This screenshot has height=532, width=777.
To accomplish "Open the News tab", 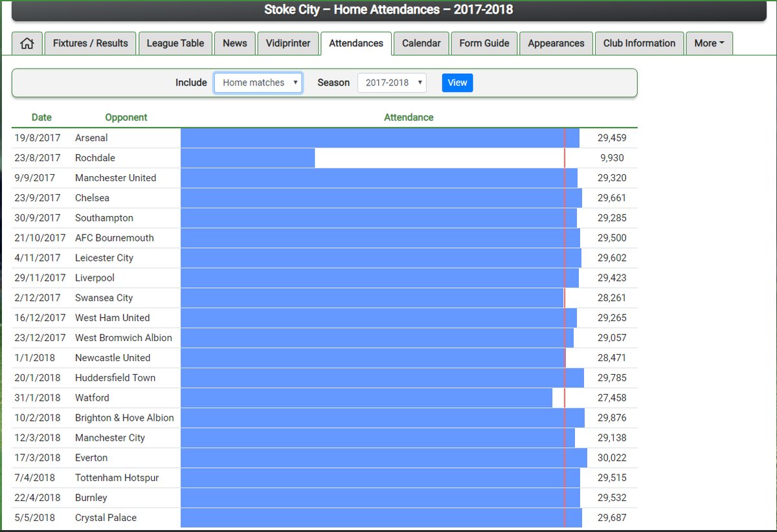I will point(235,43).
